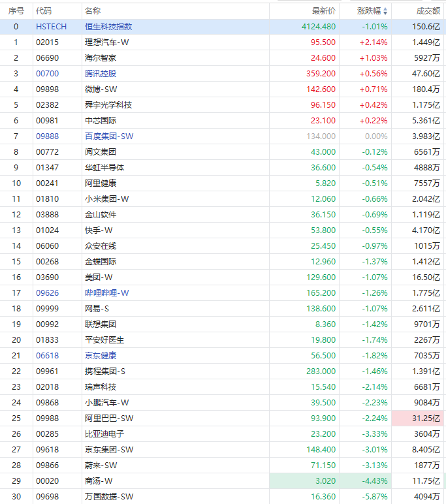Open 恒生科技指数 name link
This screenshot has width=446, height=504.
tap(108, 27)
